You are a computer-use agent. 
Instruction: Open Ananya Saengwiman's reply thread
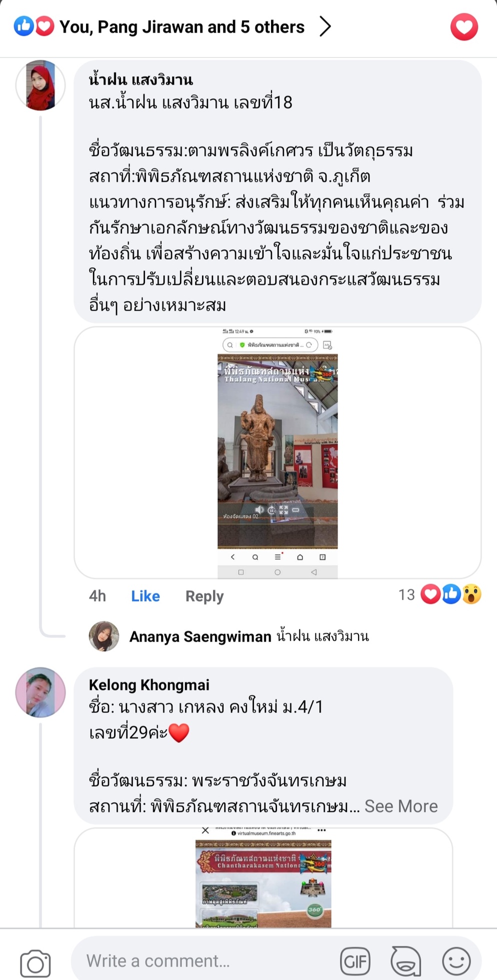pos(249,636)
